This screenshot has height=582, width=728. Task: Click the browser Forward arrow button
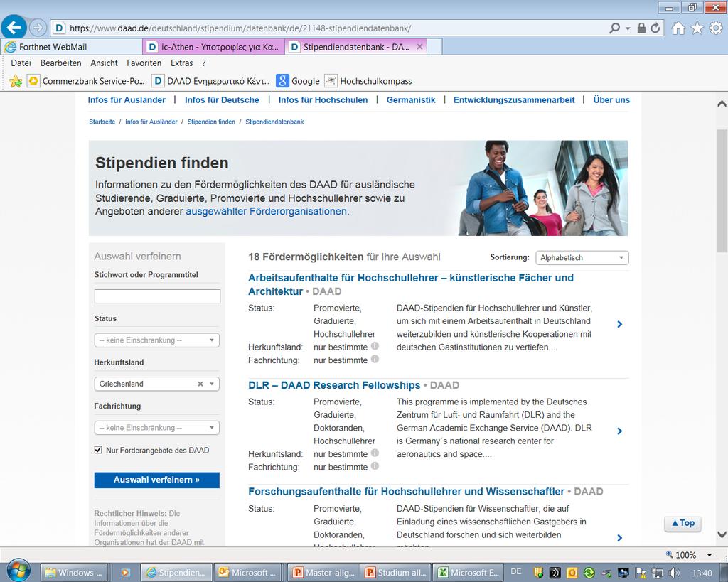click(38, 28)
